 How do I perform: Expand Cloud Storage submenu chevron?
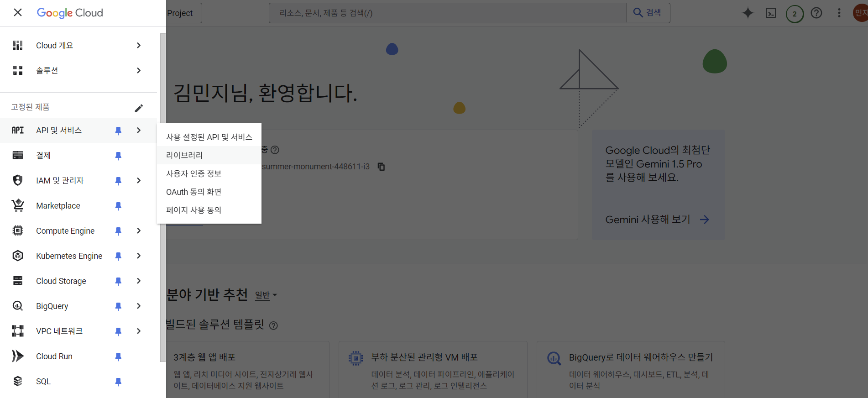click(139, 281)
